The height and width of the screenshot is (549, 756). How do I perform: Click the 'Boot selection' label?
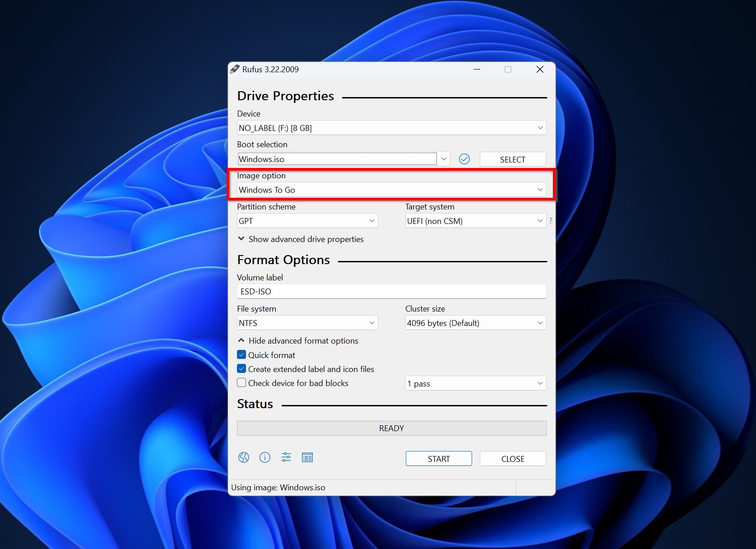click(x=262, y=144)
